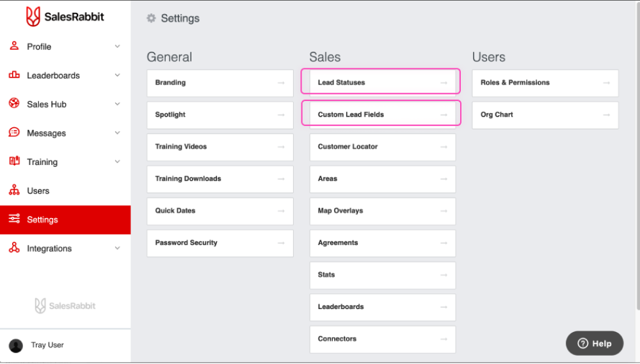640x364 pixels.
Task: Click the Training book icon
Action: pos(14,161)
